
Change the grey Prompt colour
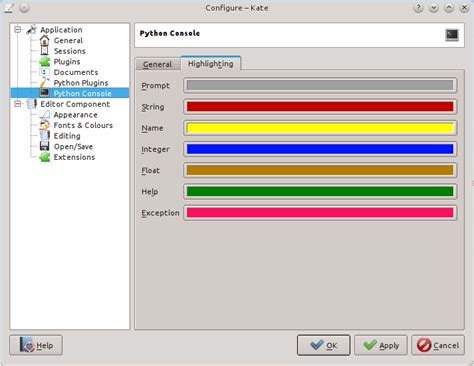[x=320, y=85]
